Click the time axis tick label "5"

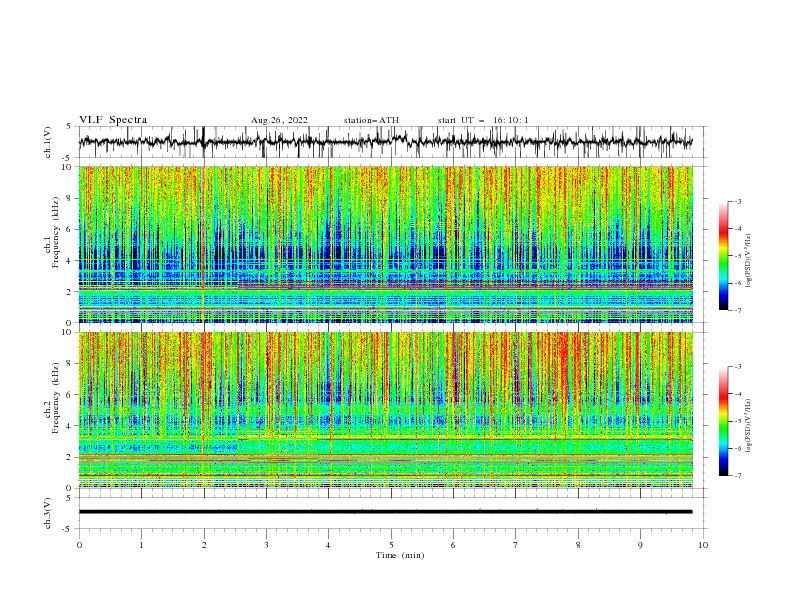(x=391, y=545)
